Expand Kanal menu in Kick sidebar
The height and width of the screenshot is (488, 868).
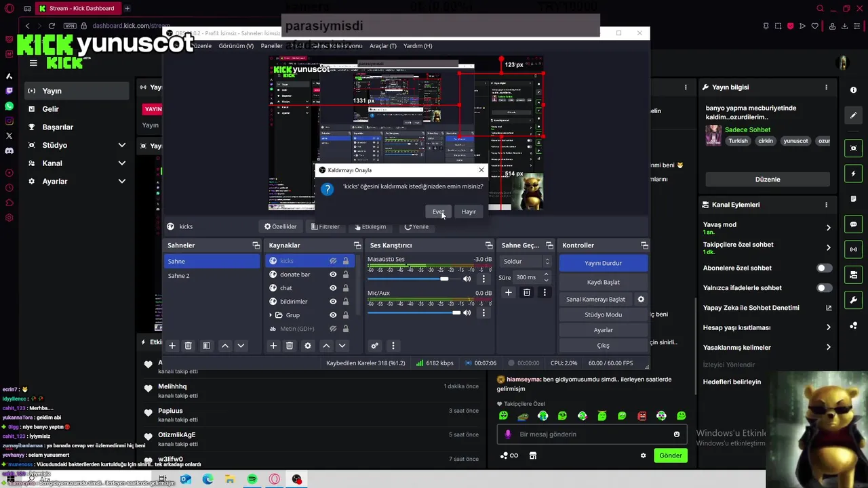(122, 163)
